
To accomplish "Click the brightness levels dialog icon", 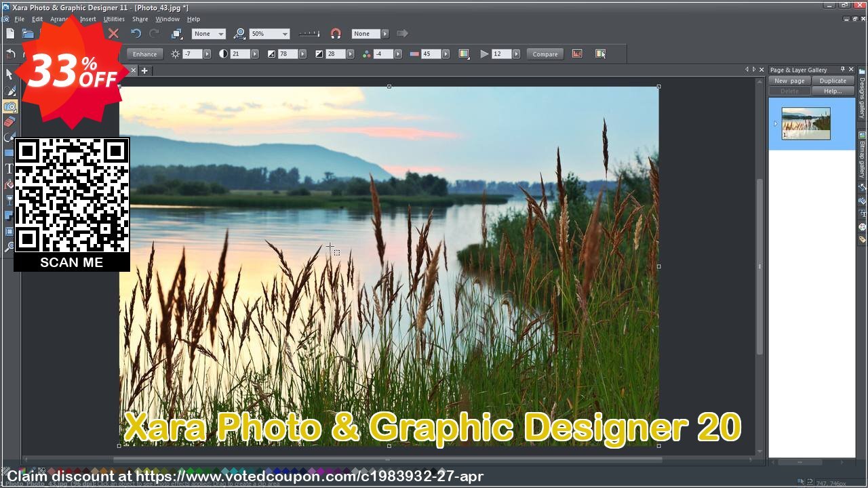I will (600, 54).
